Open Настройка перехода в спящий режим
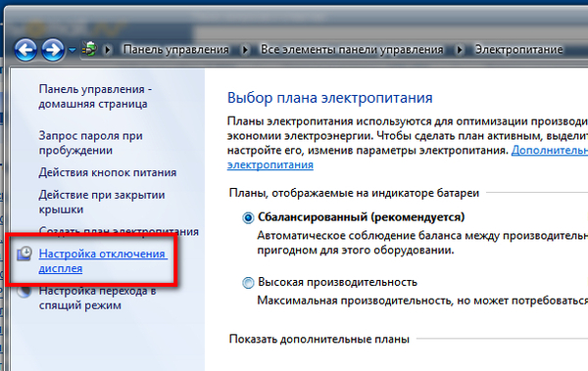The image size is (588, 371). (97, 298)
